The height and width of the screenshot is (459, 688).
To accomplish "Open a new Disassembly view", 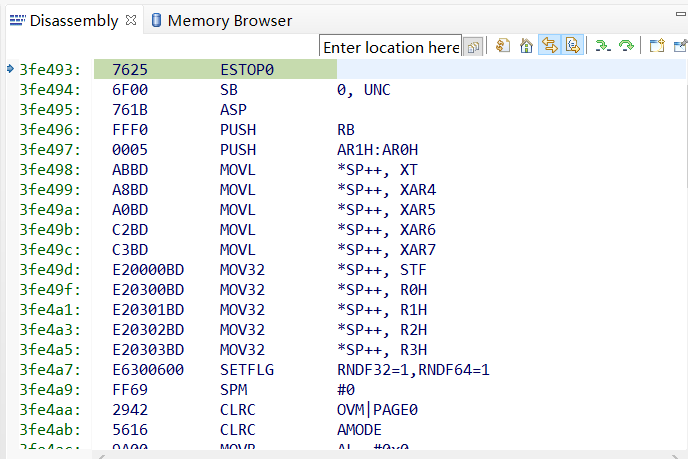I will tap(657, 46).
